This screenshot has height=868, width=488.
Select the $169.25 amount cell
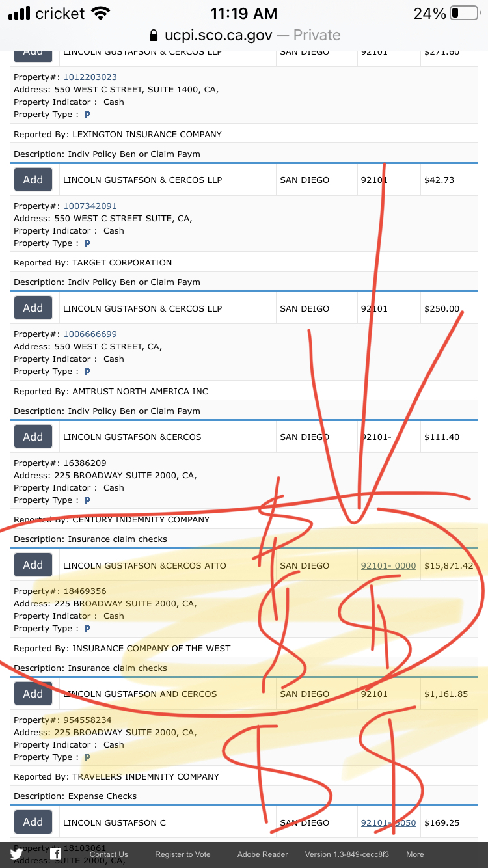tap(450, 823)
